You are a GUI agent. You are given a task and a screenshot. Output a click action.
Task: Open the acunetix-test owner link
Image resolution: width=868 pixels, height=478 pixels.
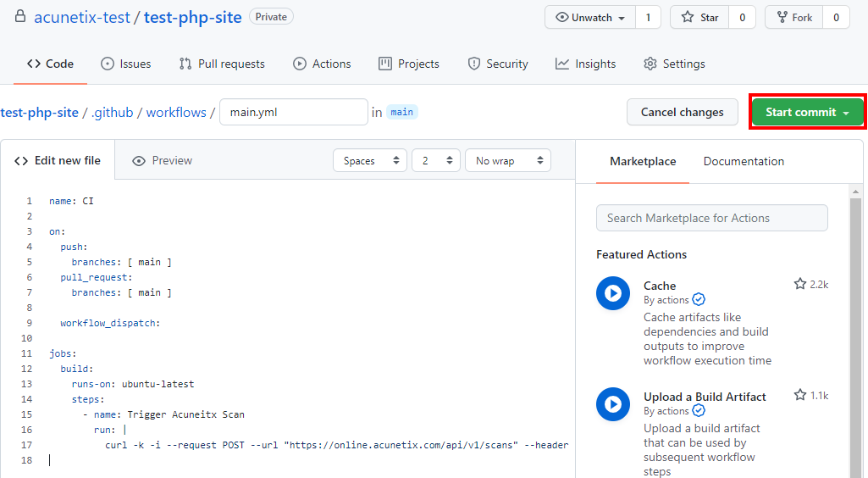pyautogui.click(x=82, y=17)
